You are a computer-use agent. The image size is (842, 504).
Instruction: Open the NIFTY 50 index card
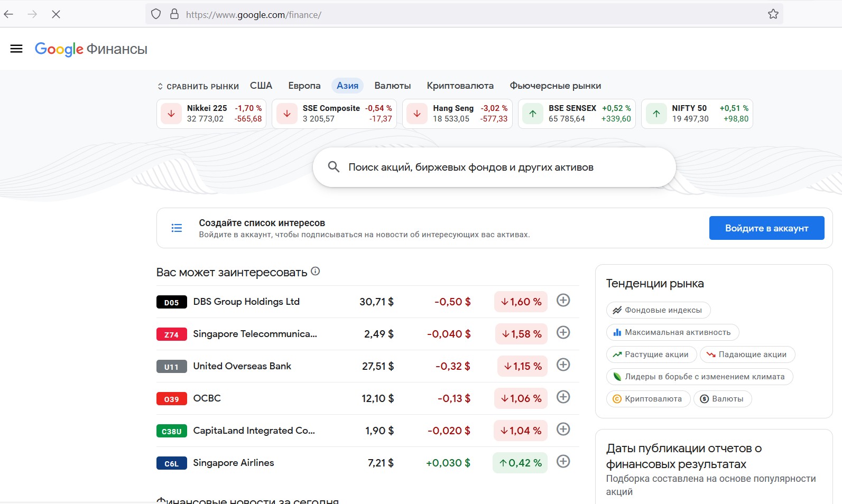pos(697,114)
